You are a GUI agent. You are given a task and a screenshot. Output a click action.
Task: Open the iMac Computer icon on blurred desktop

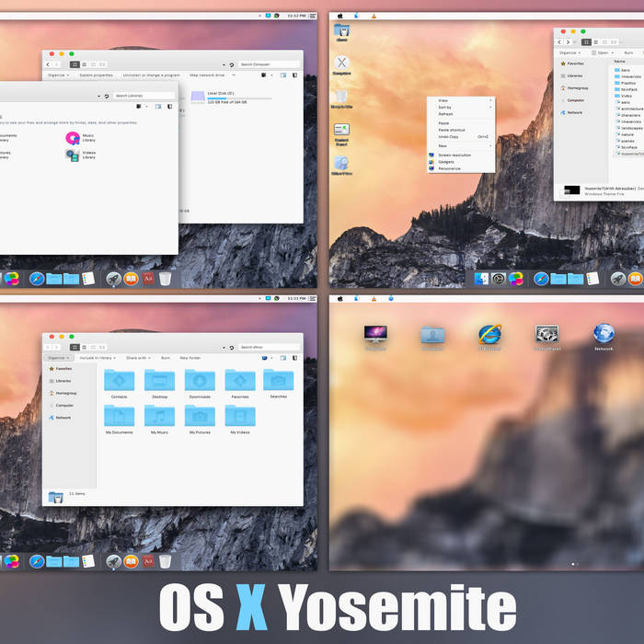375,334
